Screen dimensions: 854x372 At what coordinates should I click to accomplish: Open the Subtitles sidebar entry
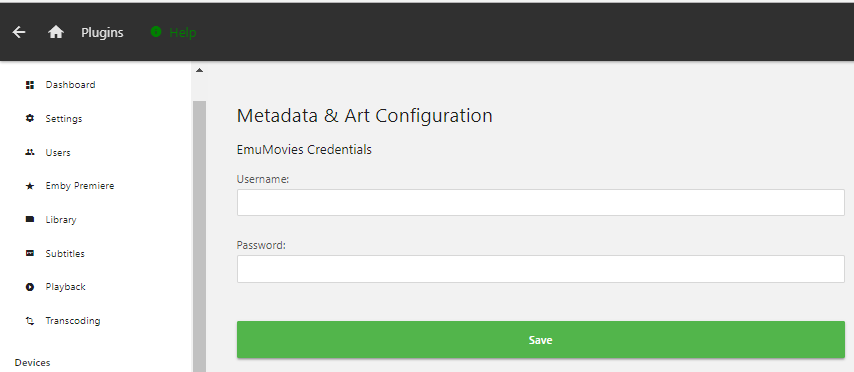(x=65, y=253)
